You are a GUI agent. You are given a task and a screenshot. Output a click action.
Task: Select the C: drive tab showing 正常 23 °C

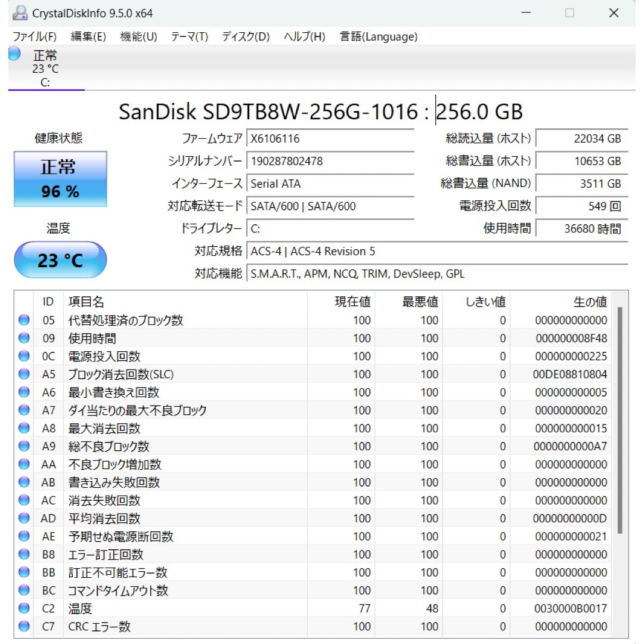point(46,68)
